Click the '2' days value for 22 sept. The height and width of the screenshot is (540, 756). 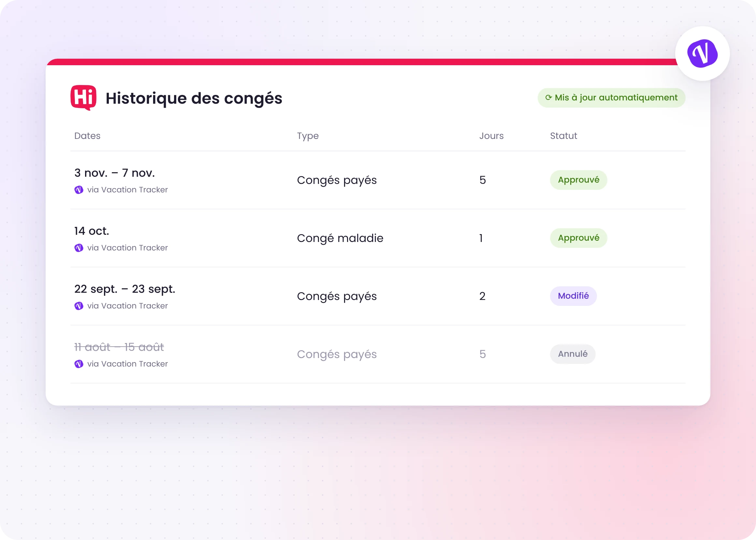pyautogui.click(x=482, y=296)
